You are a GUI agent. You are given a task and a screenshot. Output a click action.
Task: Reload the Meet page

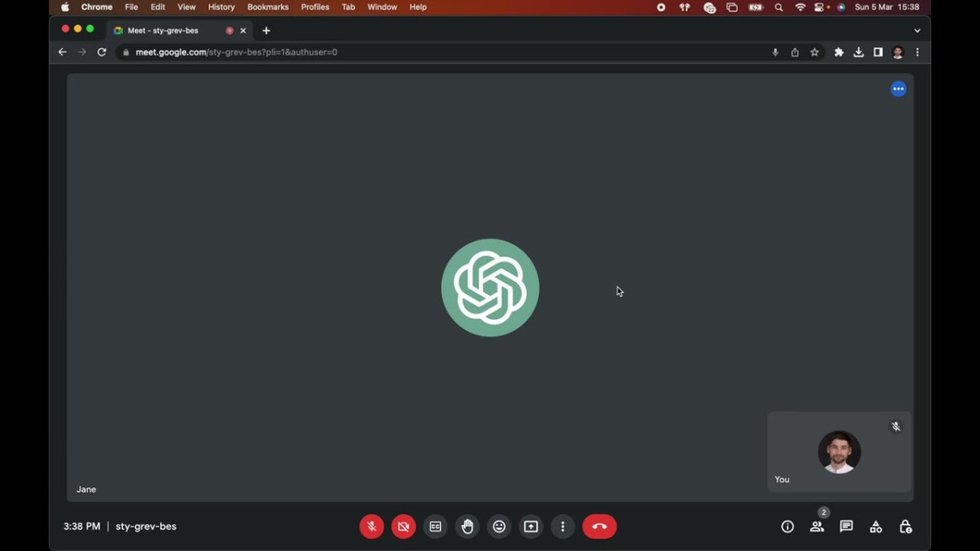pos(102,52)
